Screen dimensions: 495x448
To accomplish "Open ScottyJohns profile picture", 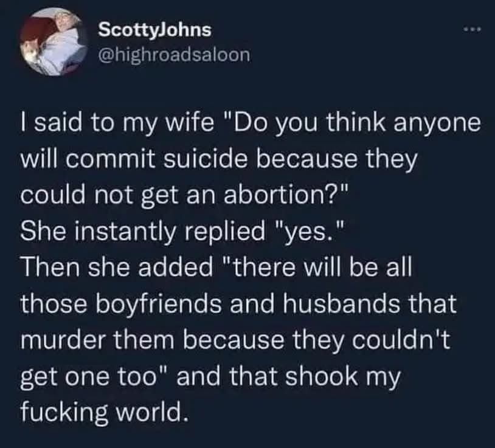I will tap(54, 42).
